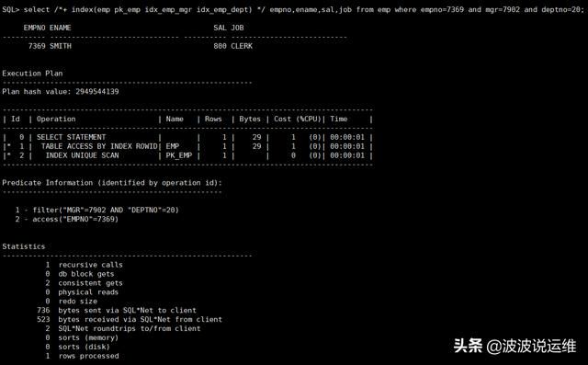Click the plan hash value 2949544139

(97, 92)
